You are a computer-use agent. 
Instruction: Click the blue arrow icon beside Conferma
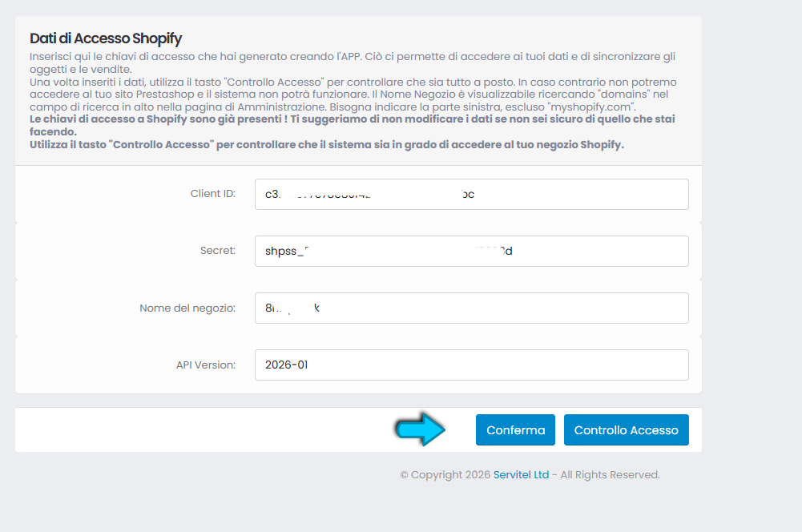pyautogui.click(x=420, y=429)
